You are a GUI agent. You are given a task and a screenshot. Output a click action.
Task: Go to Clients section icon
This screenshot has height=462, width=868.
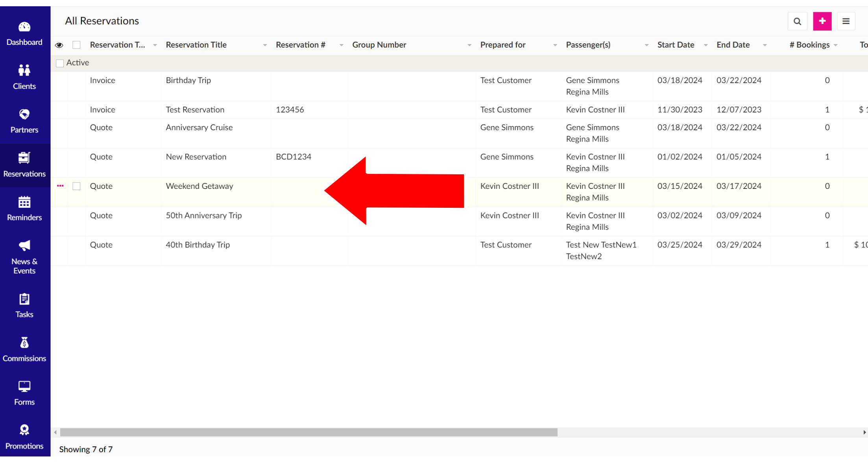point(24,70)
